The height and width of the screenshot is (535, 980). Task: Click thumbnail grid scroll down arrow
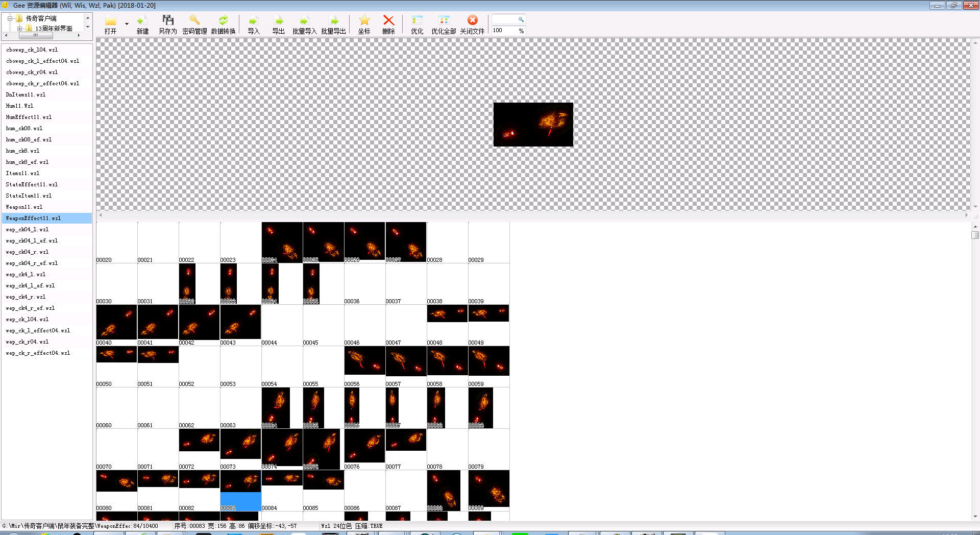(975, 516)
